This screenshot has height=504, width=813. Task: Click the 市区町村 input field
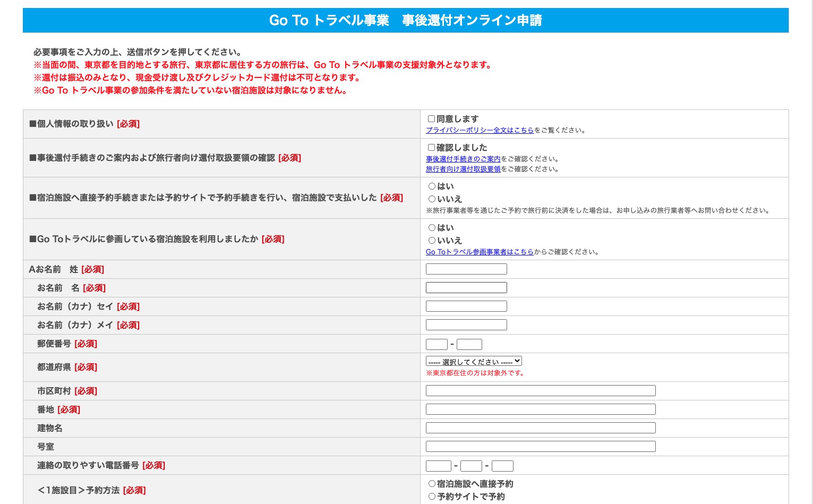[x=541, y=391]
